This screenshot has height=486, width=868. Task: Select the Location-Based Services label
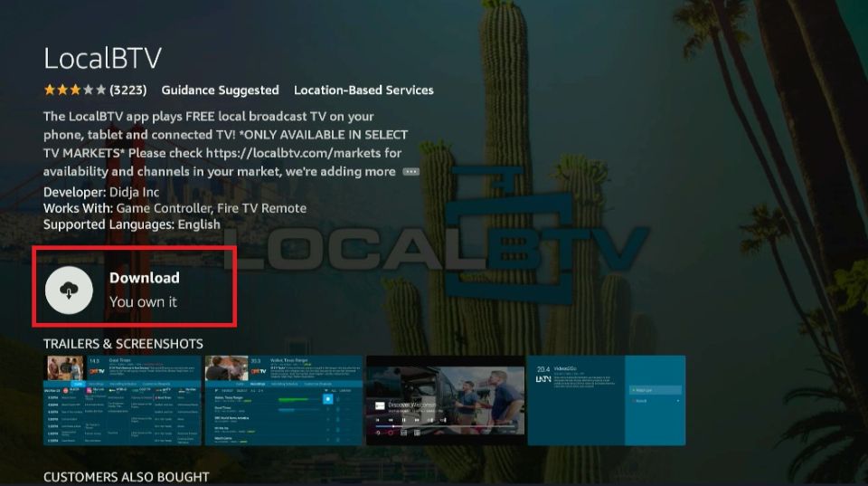coord(363,90)
